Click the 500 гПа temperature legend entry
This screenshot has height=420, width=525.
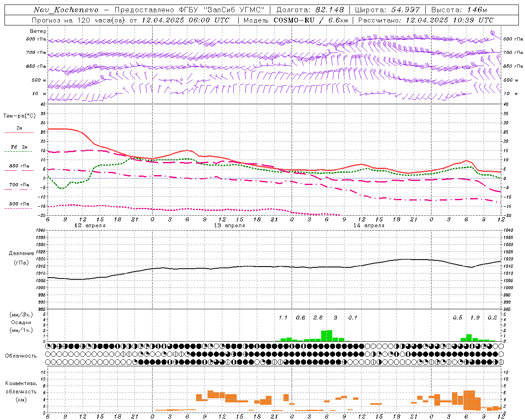[19, 204]
